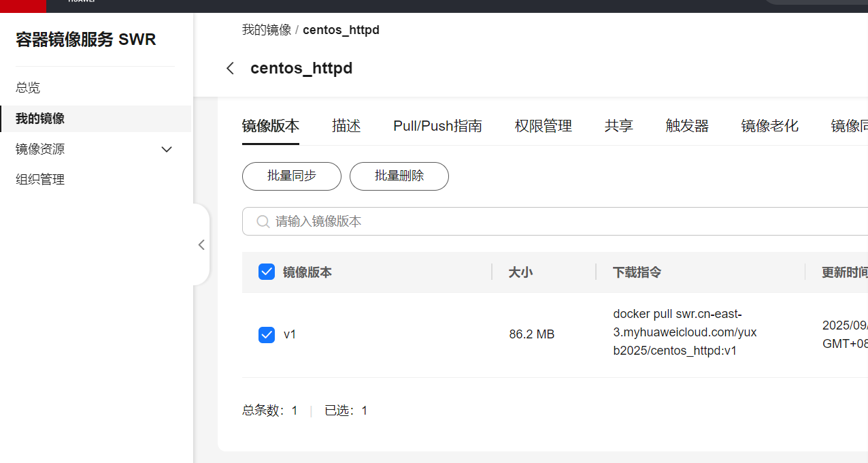The image size is (868, 463).
Task: Open 镜像资源 in the sidebar
Action: click(40, 149)
